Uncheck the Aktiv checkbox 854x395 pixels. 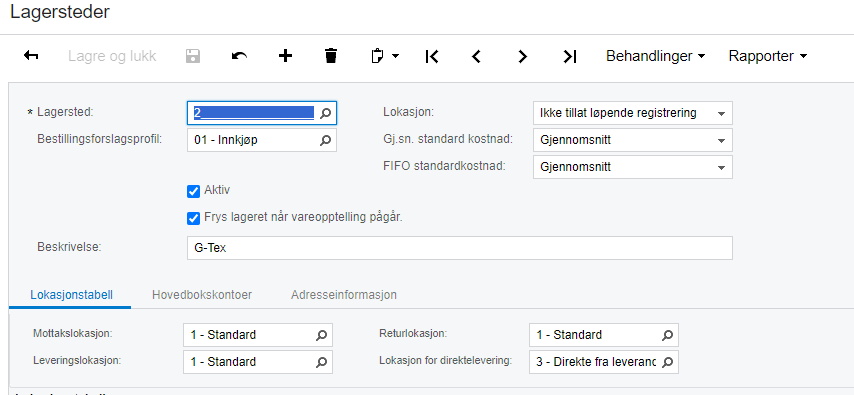tap(193, 191)
